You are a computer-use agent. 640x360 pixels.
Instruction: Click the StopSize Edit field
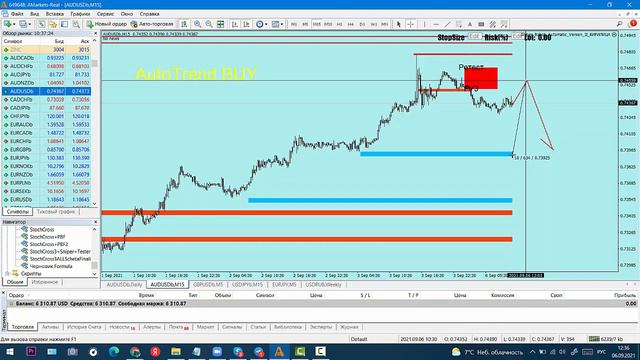(474, 36)
